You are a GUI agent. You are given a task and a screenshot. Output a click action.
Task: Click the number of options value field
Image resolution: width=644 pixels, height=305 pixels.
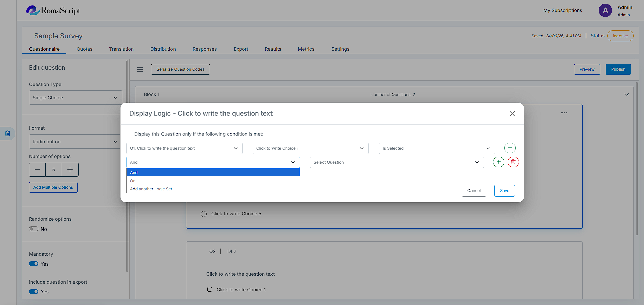coord(54,170)
